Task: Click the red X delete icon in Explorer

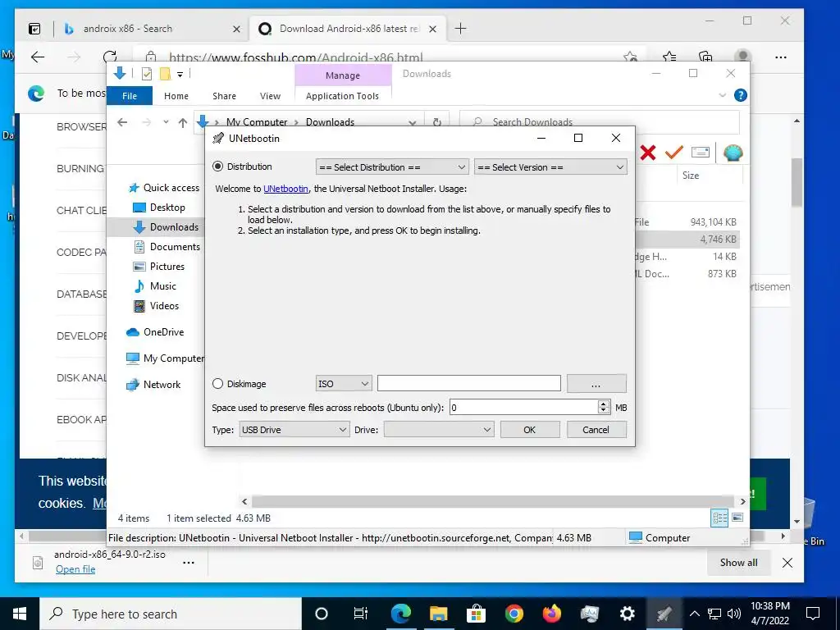Action: 648,153
